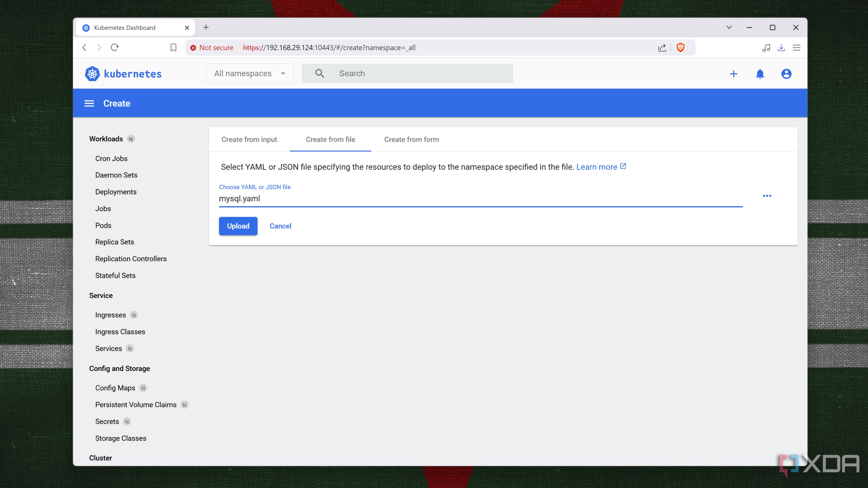This screenshot has width=868, height=488.
Task: Open the tab search chevron in title bar
Action: 729,27
